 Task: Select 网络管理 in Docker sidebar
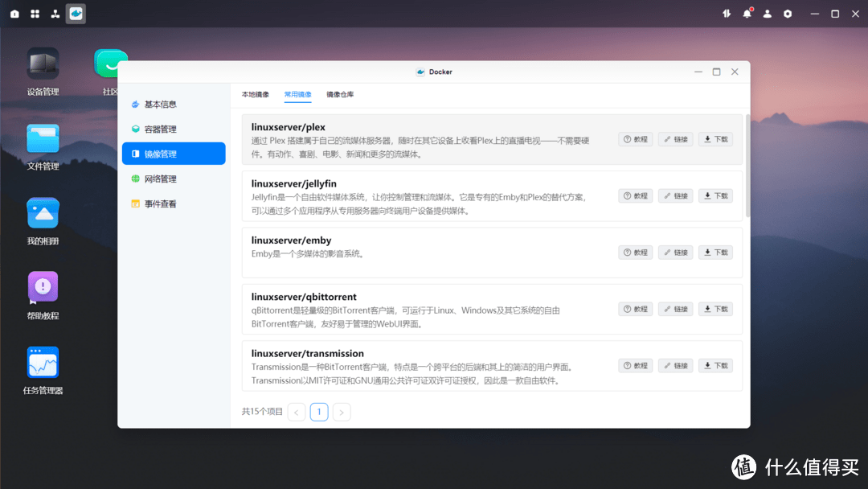pyautogui.click(x=174, y=179)
